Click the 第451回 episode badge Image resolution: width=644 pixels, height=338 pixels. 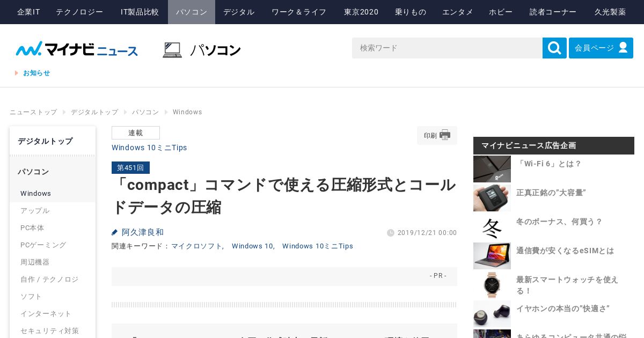[130, 167]
